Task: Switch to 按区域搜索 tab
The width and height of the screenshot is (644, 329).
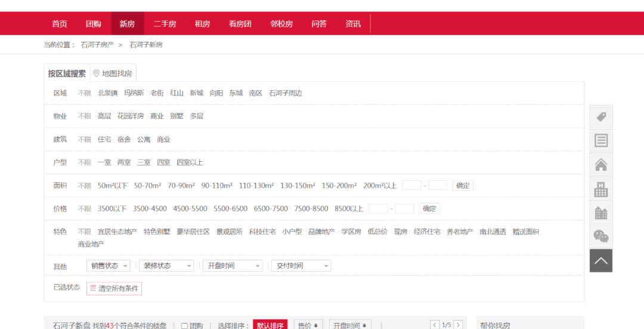Action: [67, 73]
